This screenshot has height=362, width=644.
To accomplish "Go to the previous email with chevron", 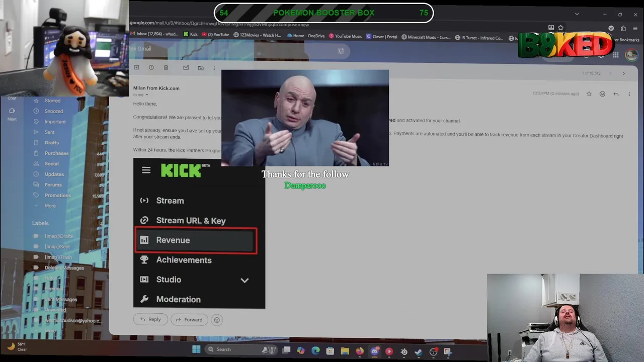I will pos(610,73).
